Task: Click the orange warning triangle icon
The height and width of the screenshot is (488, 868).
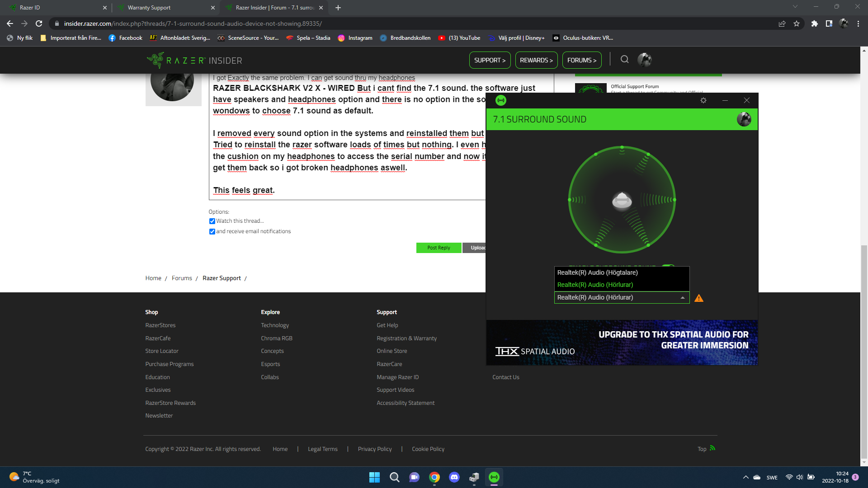Action: pyautogui.click(x=699, y=298)
